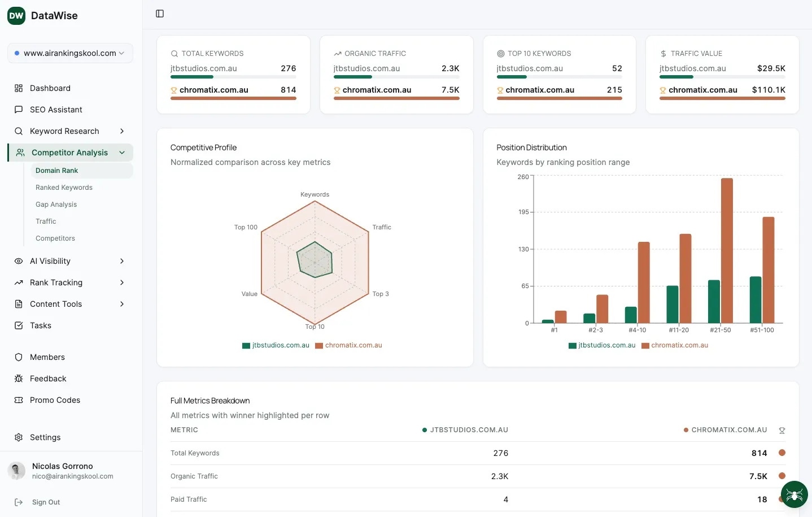
Task: Click Nicolas Gorrono's profile avatar
Action: [x=16, y=471]
